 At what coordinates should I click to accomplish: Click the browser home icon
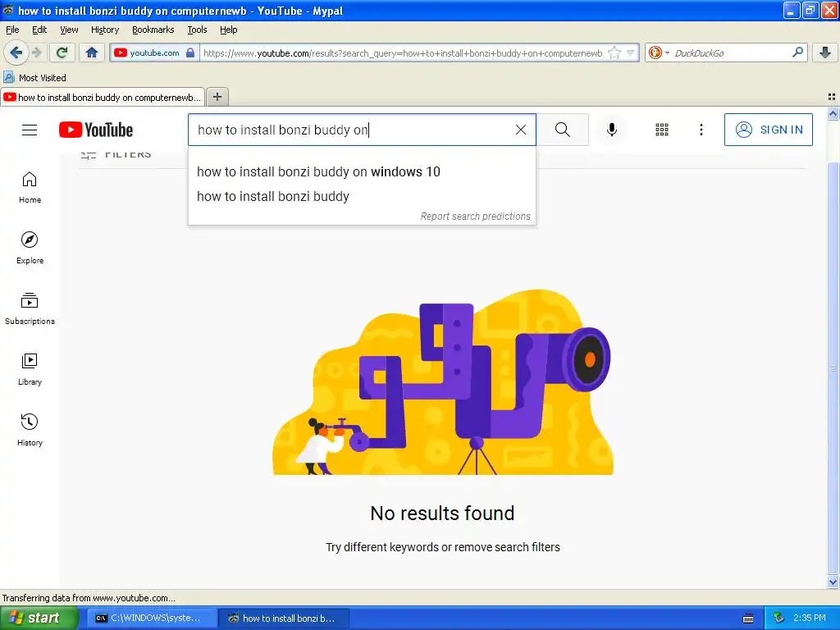coord(92,52)
